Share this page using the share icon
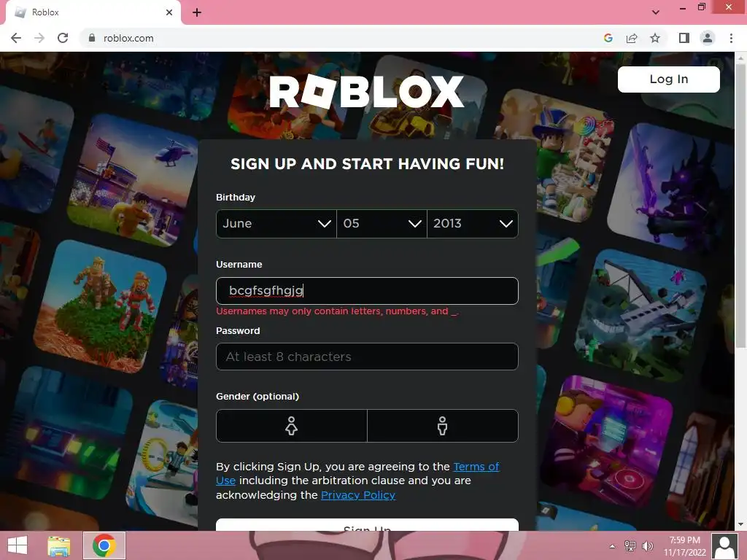Image resolution: width=747 pixels, height=560 pixels. (x=632, y=38)
